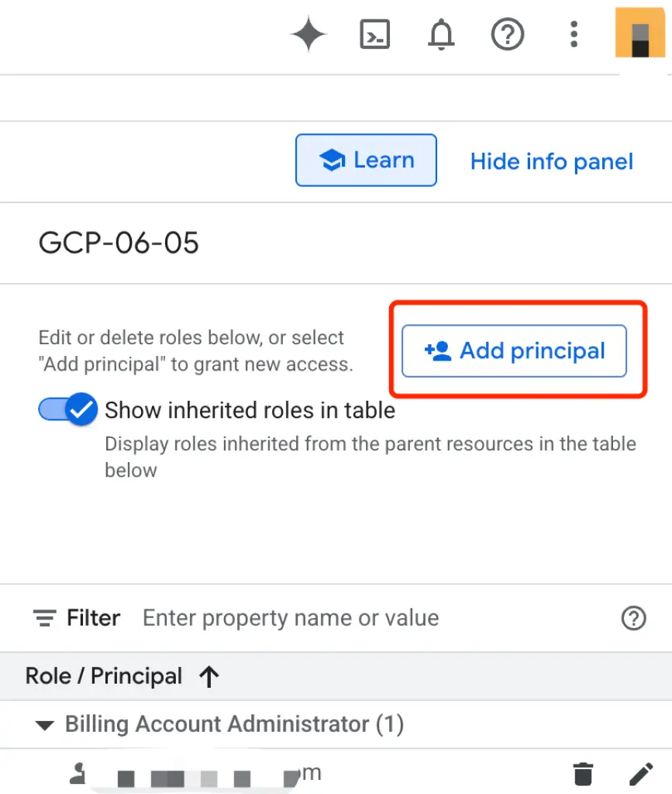Click the ascending sort arrow

coord(208,677)
